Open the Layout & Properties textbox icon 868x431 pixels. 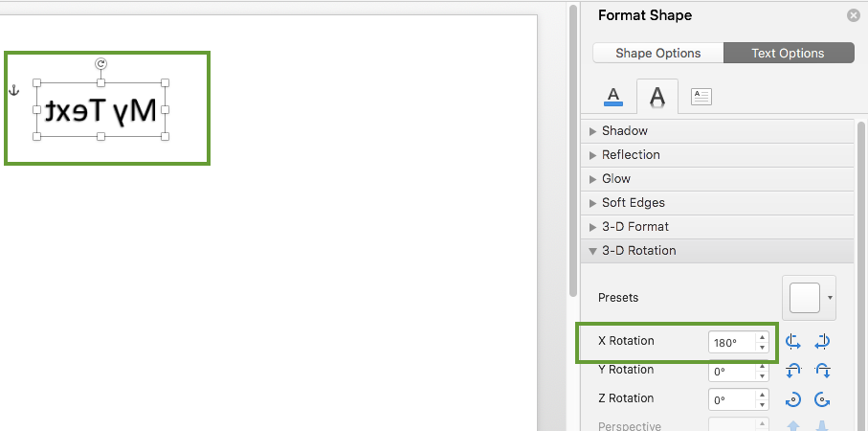coord(701,97)
